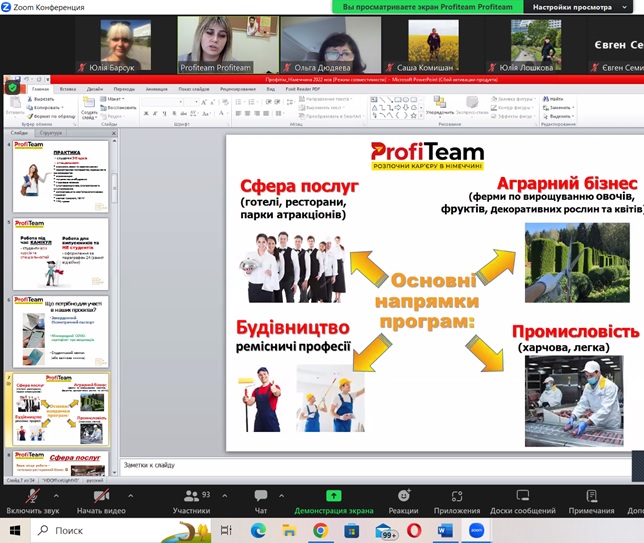Click Заметки к слайду notes field
The height and width of the screenshot is (543, 644).
click(x=376, y=467)
